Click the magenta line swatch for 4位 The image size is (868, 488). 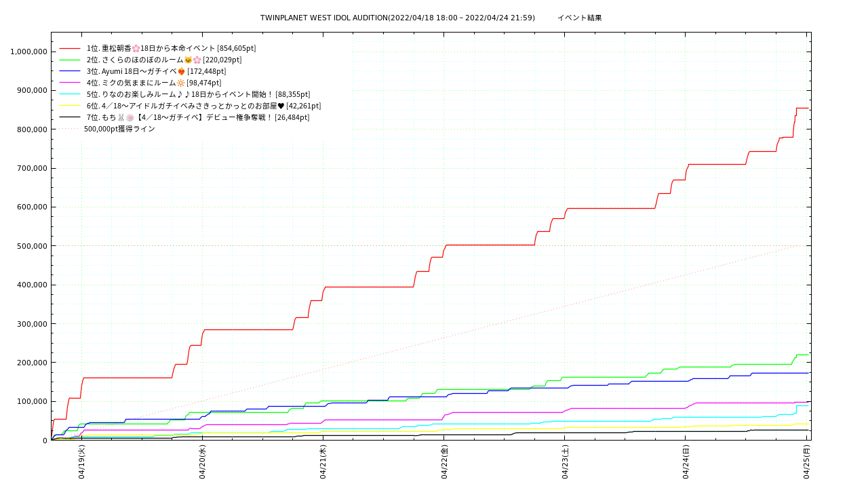[70, 83]
